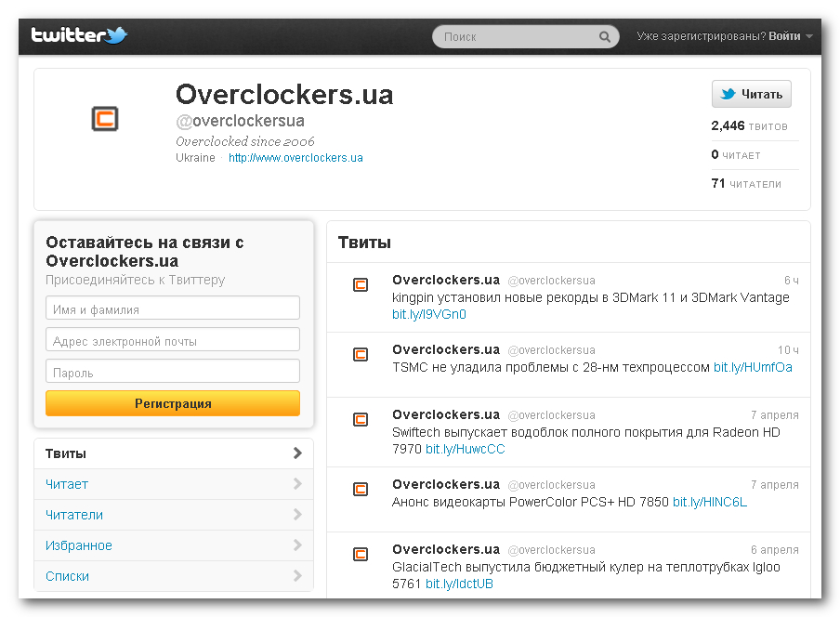840x617 pixels.
Task: Open the bit.ly/IdctUB link
Action: 459,584
